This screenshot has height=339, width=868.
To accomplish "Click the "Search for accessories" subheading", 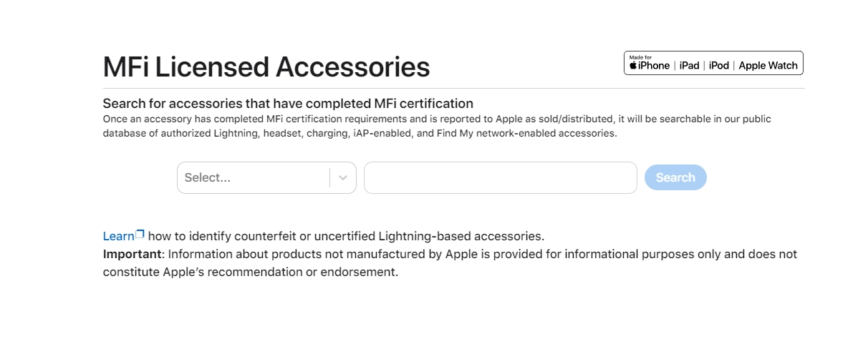I will 288,103.
